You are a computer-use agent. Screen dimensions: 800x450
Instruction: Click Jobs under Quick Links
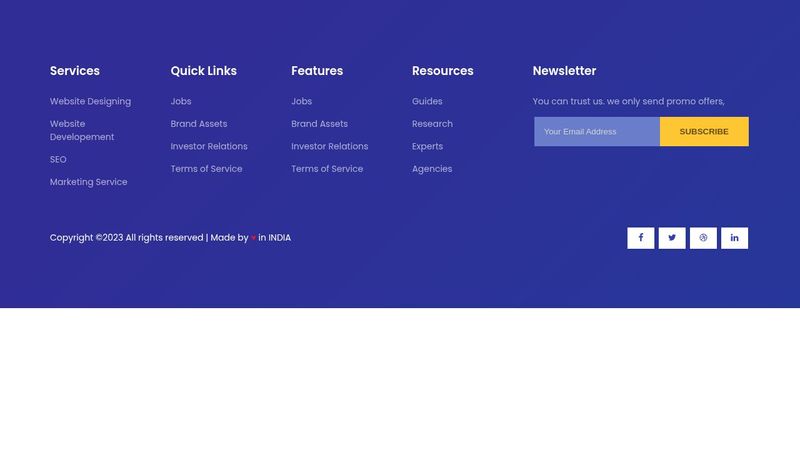point(181,102)
